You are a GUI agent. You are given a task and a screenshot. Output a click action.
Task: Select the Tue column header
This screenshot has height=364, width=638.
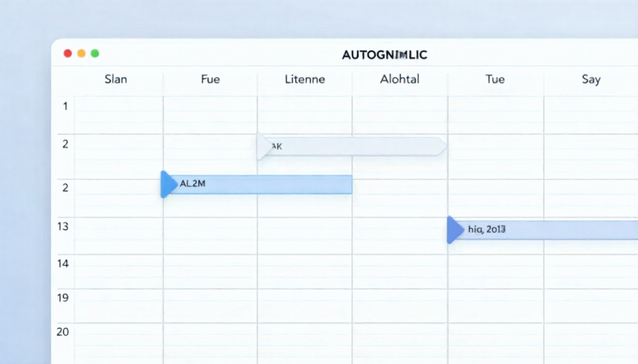tap(495, 79)
